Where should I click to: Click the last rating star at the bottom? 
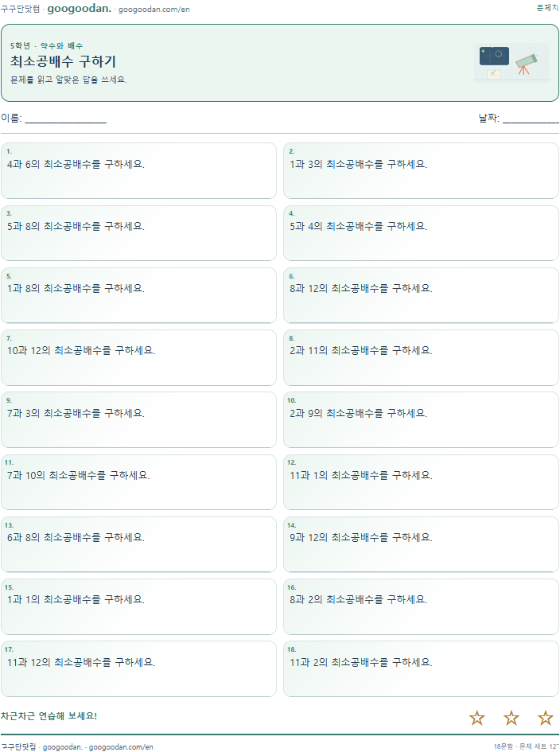pyautogui.click(x=545, y=718)
